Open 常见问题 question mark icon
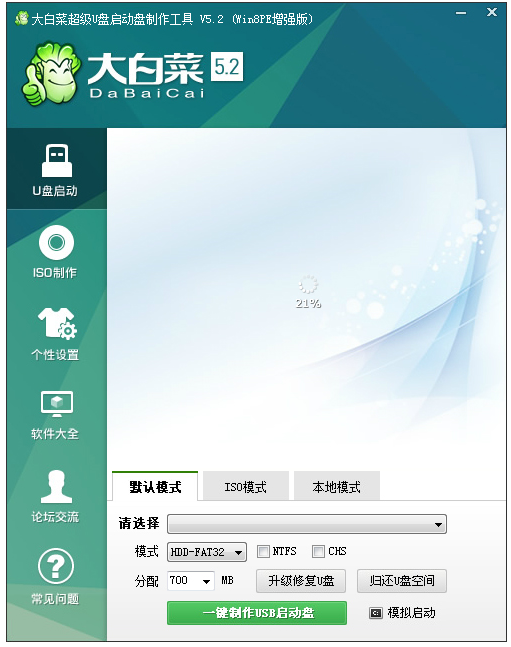Image resolution: width=511 pixels, height=647 pixels. coord(56,567)
